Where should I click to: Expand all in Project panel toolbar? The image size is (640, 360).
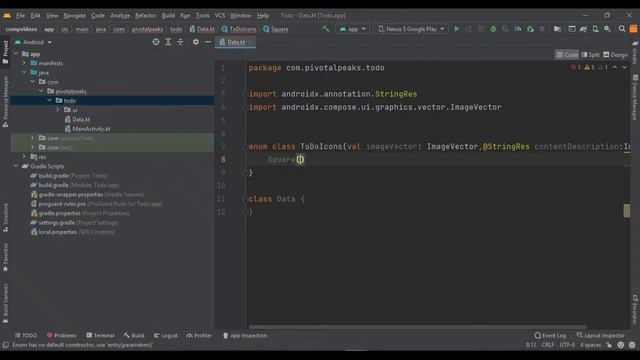pos(168,42)
